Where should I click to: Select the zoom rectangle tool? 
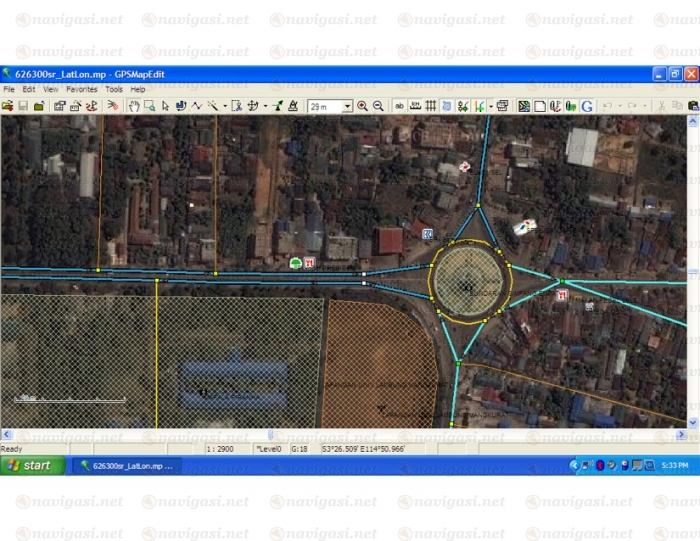click(x=149, y=106)
